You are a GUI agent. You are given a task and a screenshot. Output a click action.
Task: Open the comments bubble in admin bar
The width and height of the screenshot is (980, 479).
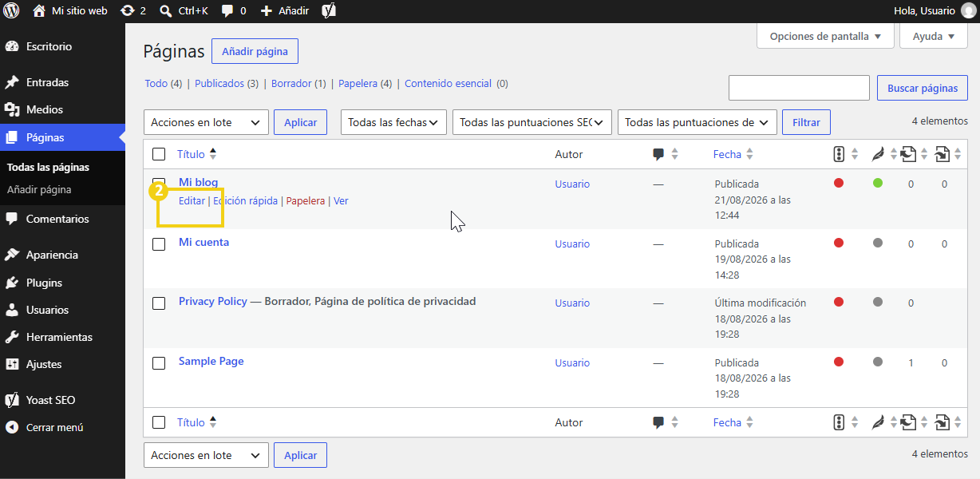(227, 11)
